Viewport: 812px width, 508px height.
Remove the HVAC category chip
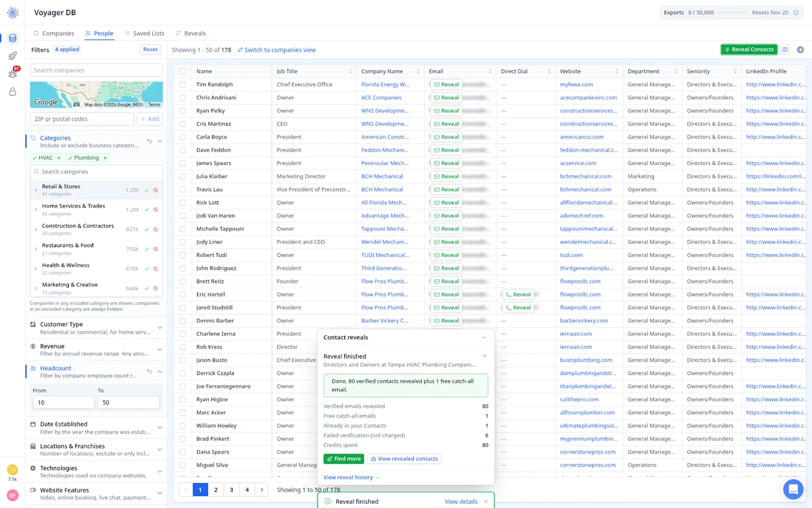click(x=59, y=158)
